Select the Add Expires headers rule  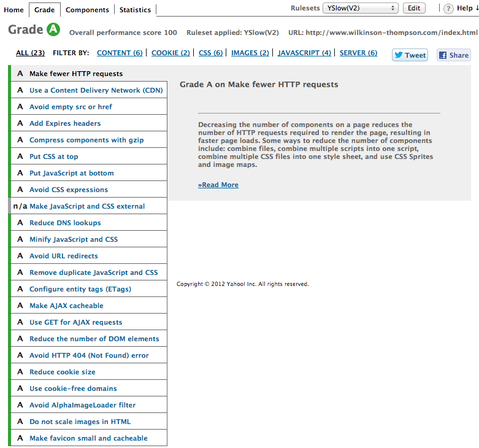[x=65, y=123]
